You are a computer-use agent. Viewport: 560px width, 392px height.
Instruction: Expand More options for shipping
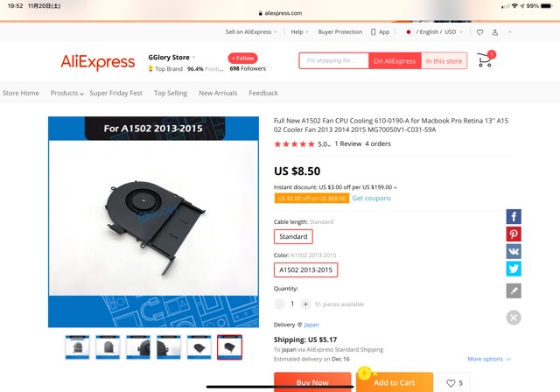(489, 359)
